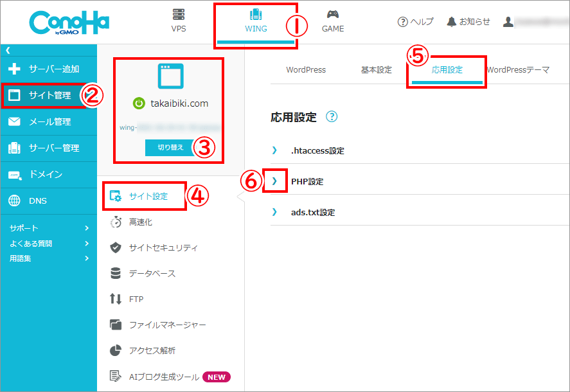Open the FTP menu item
570x392 pixels.
point(136,299)
